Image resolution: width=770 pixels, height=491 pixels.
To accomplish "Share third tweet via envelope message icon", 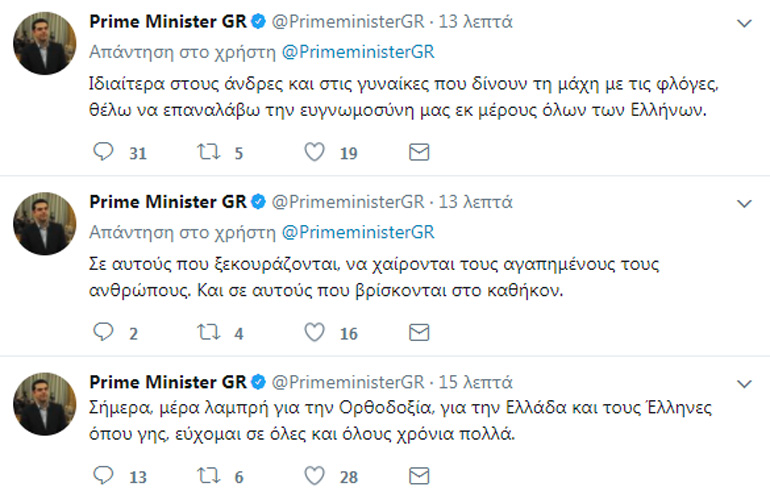I will 420,476.
